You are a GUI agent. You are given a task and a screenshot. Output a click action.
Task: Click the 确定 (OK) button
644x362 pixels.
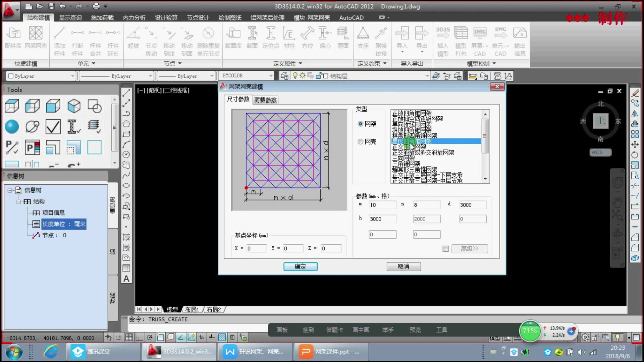click(x=300, y=266)
